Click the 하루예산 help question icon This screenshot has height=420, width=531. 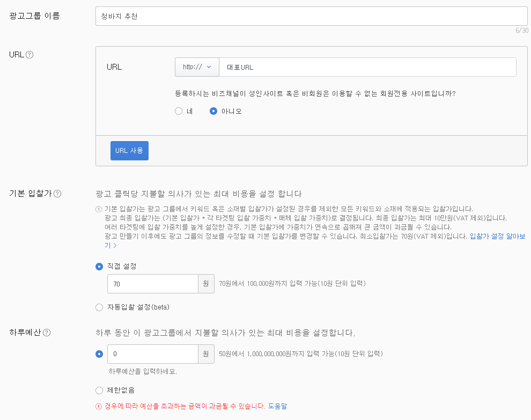point(47,333)
